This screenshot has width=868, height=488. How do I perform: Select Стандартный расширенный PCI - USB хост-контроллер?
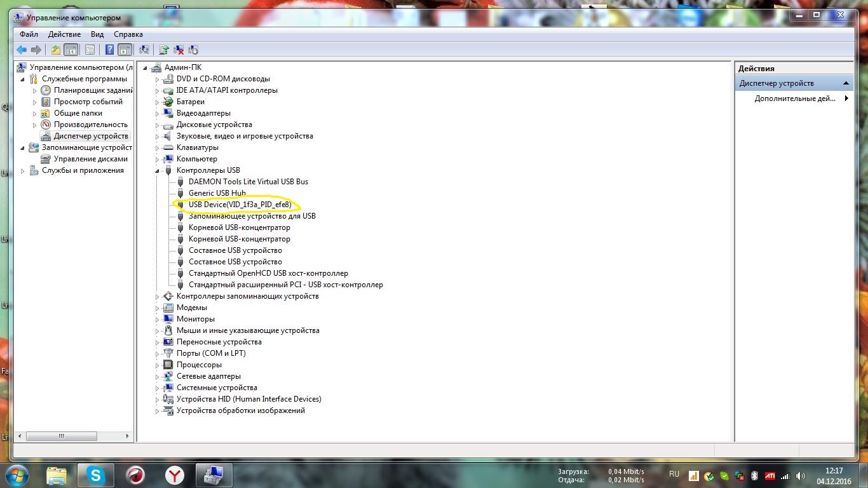[x=286, y=285]
